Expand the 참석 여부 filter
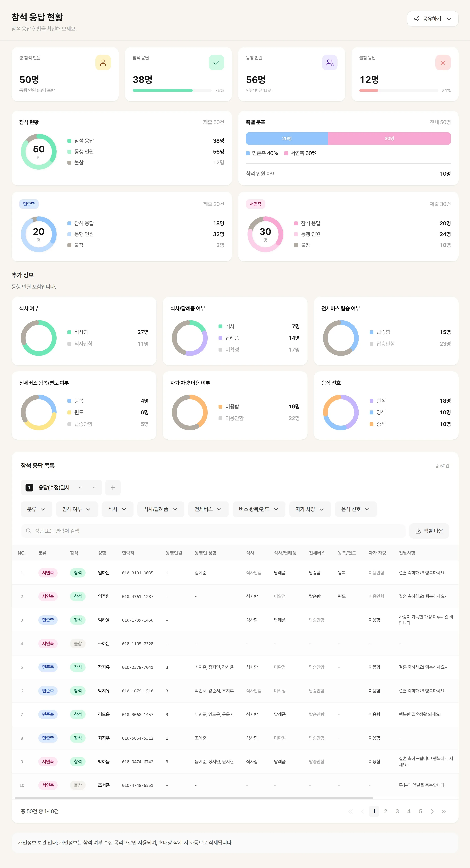This screenshot has width=470, height=868. [x=77, y=509]
